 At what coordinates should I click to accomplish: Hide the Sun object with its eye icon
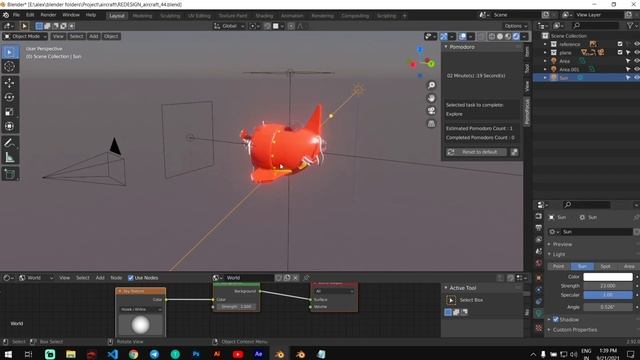636,78
